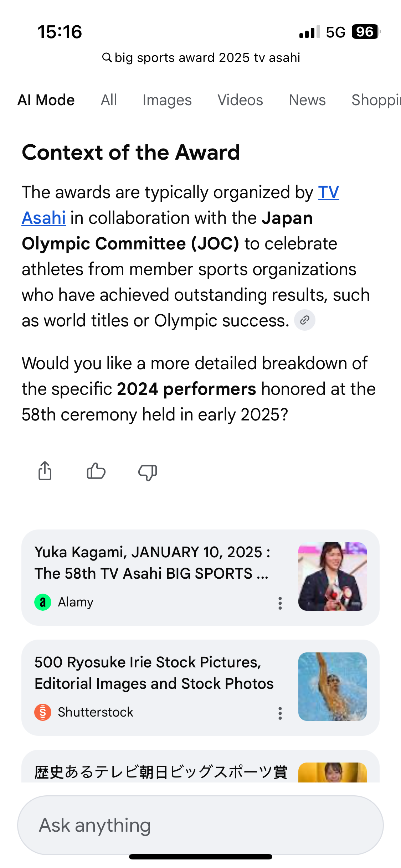Focus the Ask anything input field
Image resolution: width=401 pixels, height=868 pixels.
[200, 825]
